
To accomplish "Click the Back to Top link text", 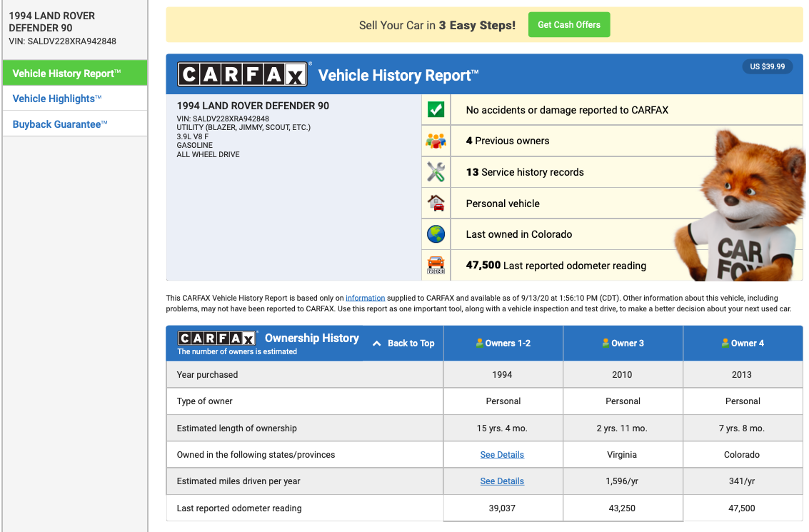I will [x=411, y=343].
